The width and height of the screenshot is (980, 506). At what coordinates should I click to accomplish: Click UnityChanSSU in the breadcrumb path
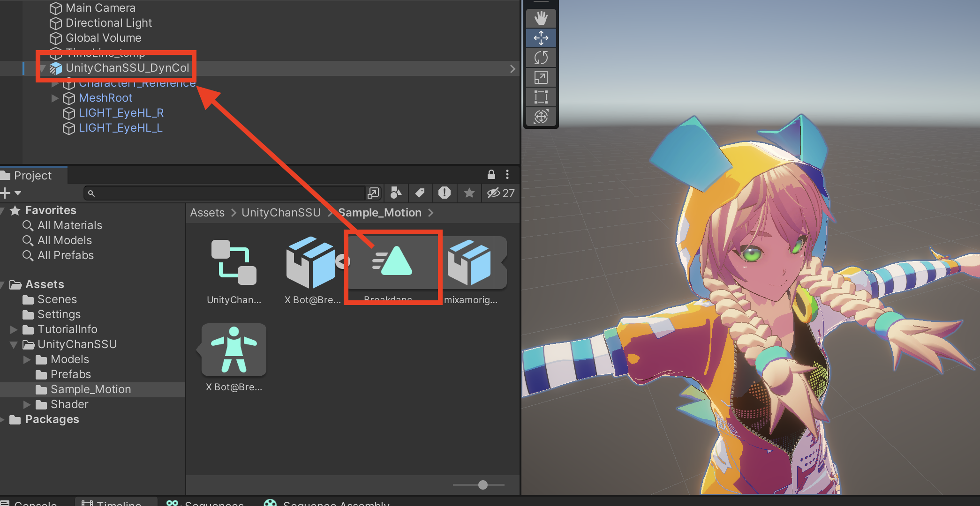point(280,213)
